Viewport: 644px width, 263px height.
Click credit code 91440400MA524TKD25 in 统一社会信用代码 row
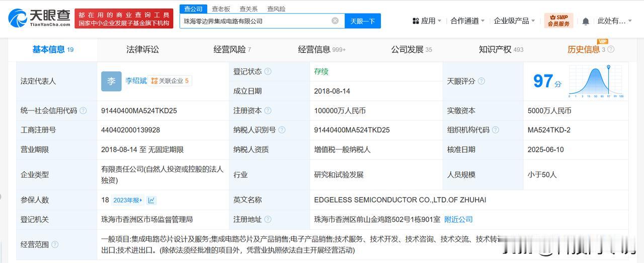pyautogui.click(x=139, y=110)
